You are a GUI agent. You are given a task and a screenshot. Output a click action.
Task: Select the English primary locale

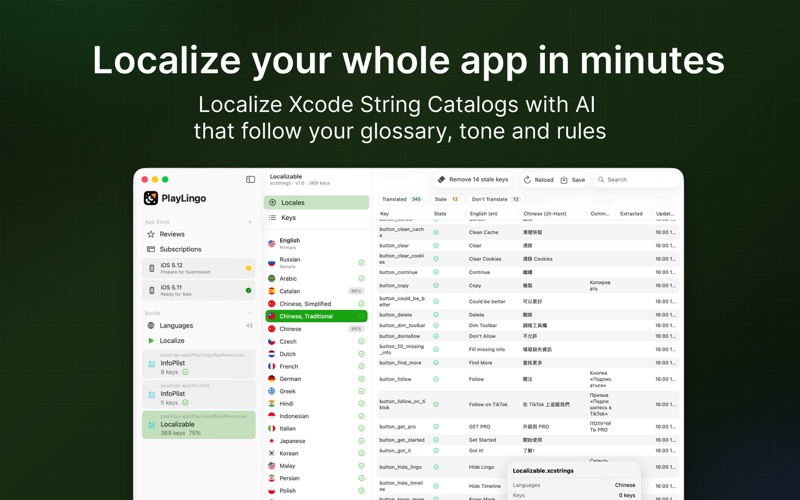coord(316,243)
